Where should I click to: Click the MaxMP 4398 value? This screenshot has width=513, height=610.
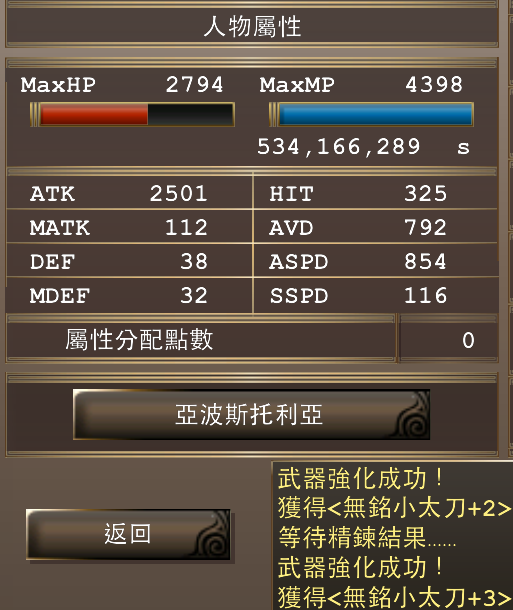434,84
